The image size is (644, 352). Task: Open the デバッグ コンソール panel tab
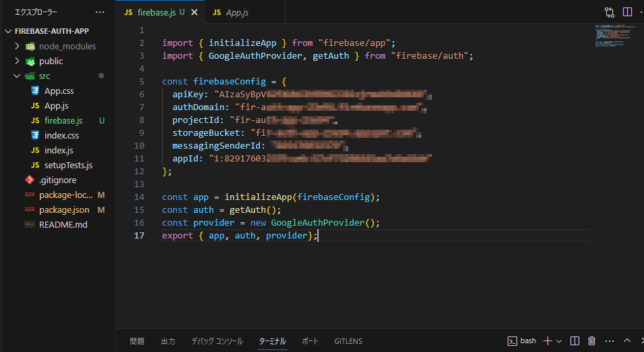217,341
